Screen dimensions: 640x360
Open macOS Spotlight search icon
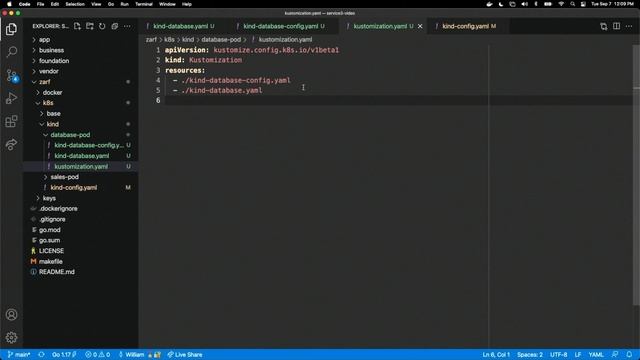(x=573, y=4)
